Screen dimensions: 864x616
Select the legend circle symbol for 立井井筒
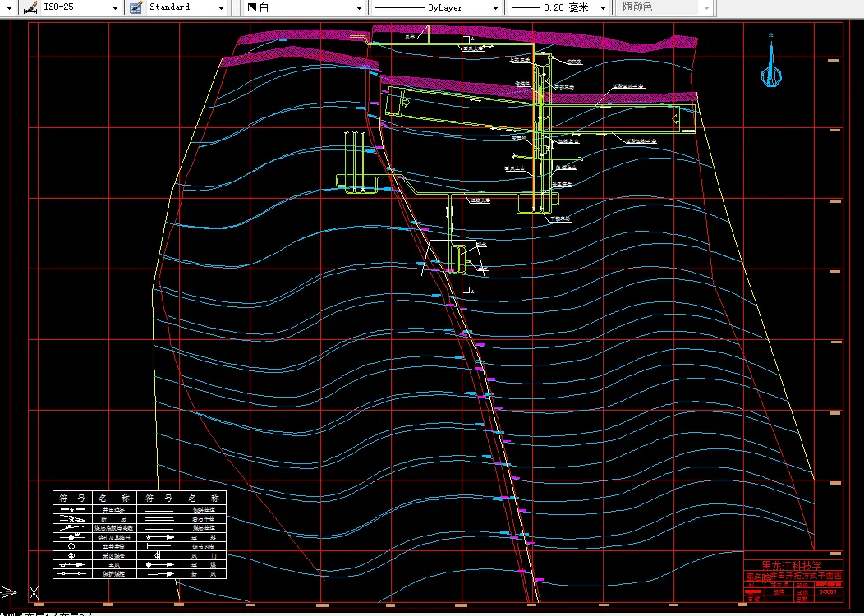click(x=71, y=546)
